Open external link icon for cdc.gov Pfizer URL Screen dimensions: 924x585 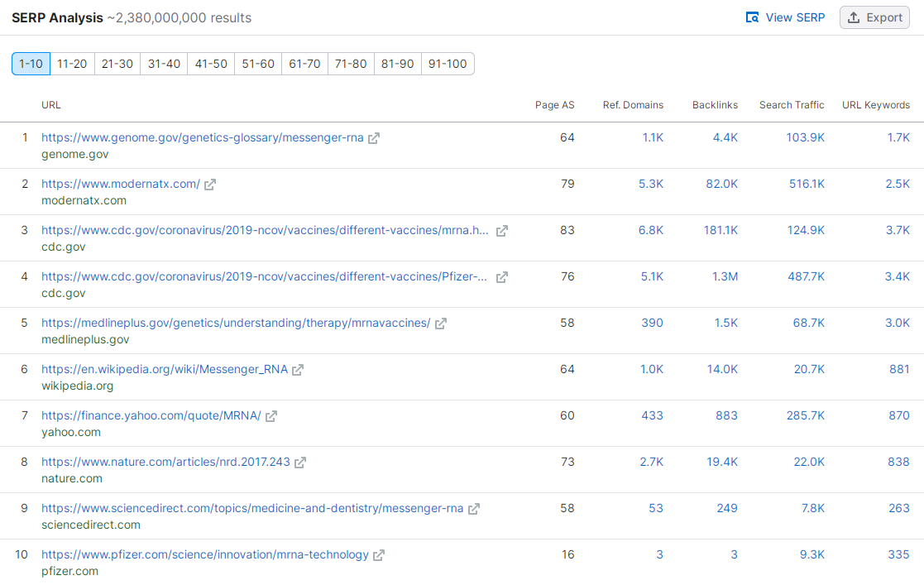click(x=502, y=277)
